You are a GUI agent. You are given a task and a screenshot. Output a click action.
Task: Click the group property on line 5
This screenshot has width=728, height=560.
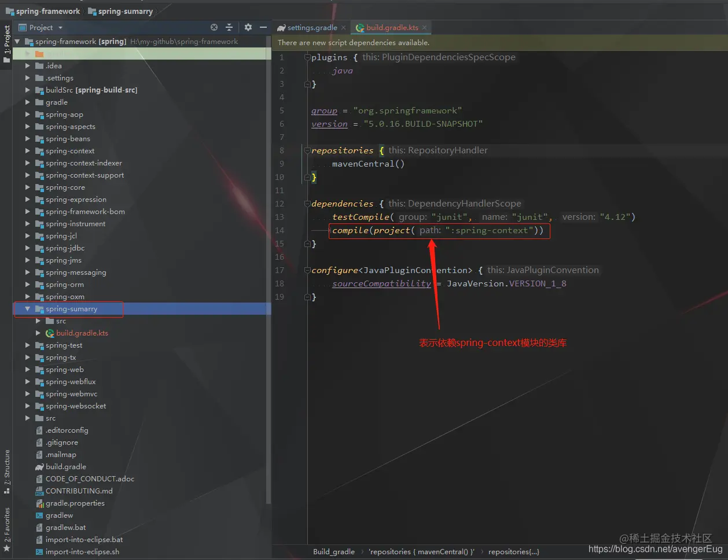click(x=324, y=110)
